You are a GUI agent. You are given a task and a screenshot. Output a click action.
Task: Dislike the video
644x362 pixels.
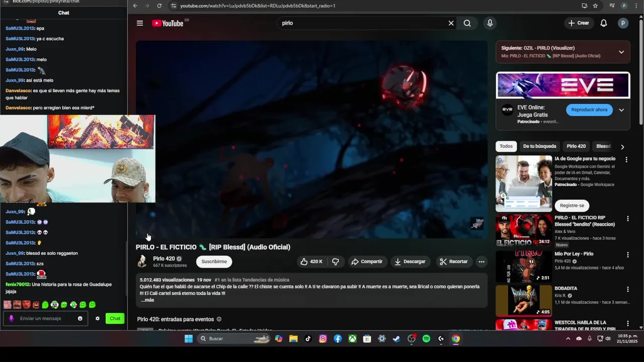coord(336,261)
